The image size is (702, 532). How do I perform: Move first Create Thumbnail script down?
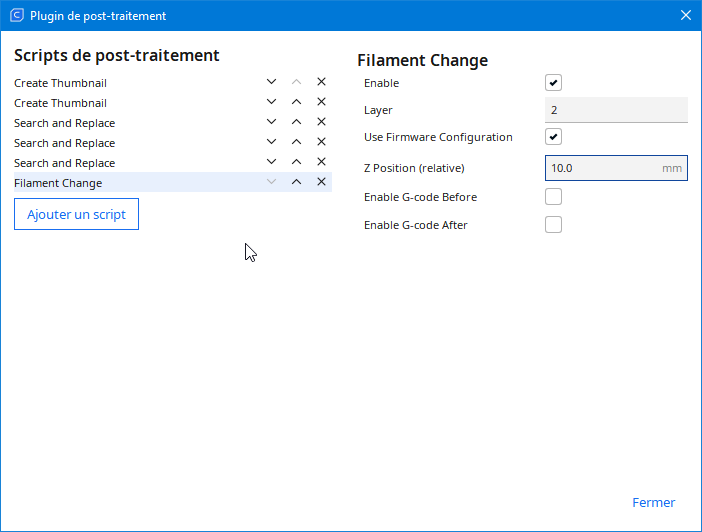click(x=271, y=82)
